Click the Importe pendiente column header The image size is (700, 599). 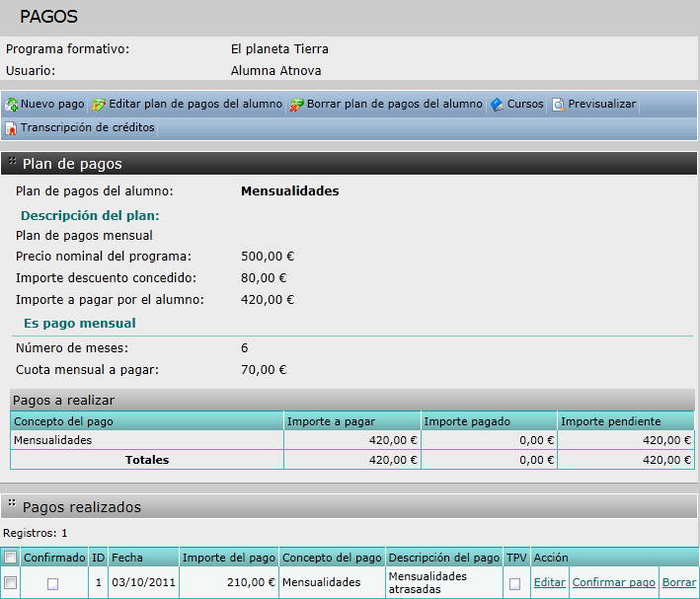pyautogui.click(x=626, y=421)
